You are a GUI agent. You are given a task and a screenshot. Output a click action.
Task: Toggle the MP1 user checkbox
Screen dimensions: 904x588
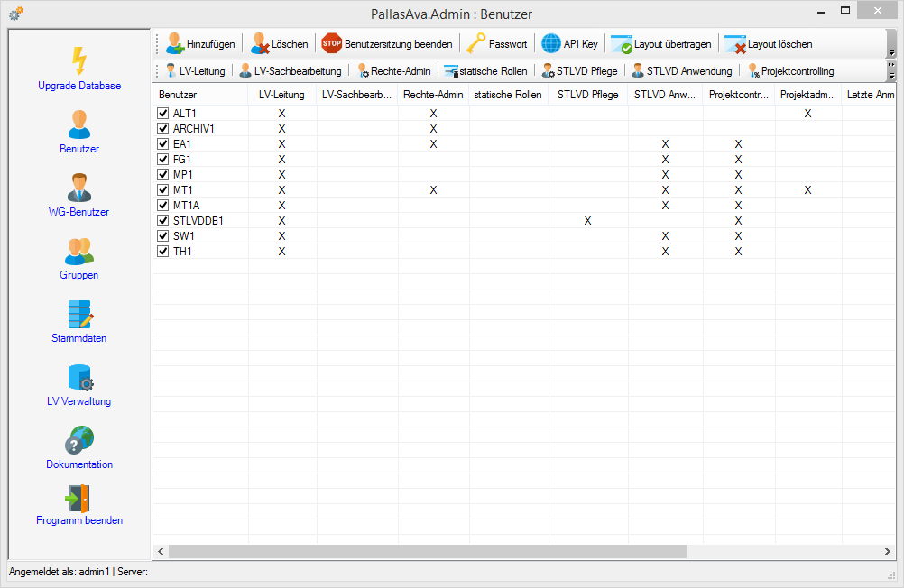(x=162, y=174)
